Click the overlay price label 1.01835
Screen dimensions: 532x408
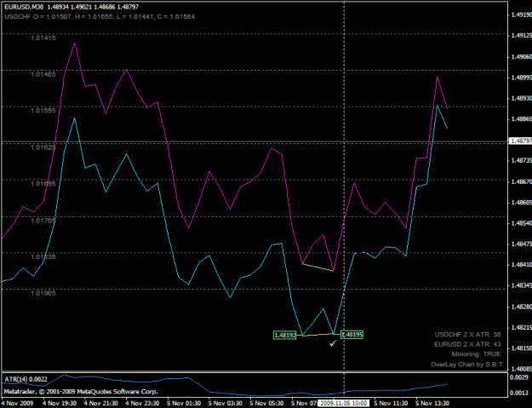click(43, 256)
